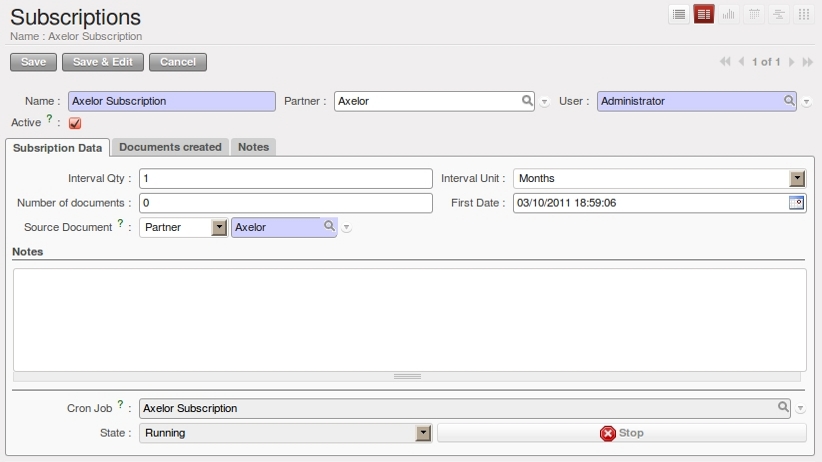Click the Stop button

[x=621, y=433]
